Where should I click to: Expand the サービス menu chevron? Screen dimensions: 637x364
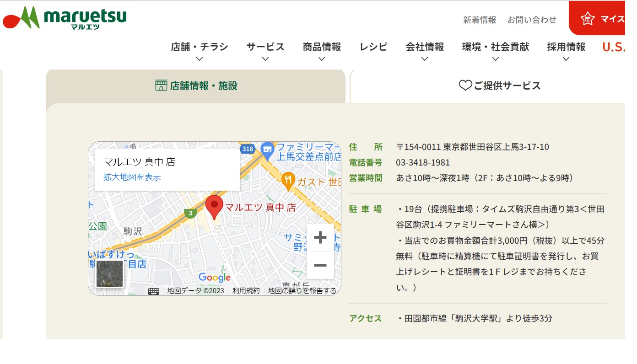[265, 59]
